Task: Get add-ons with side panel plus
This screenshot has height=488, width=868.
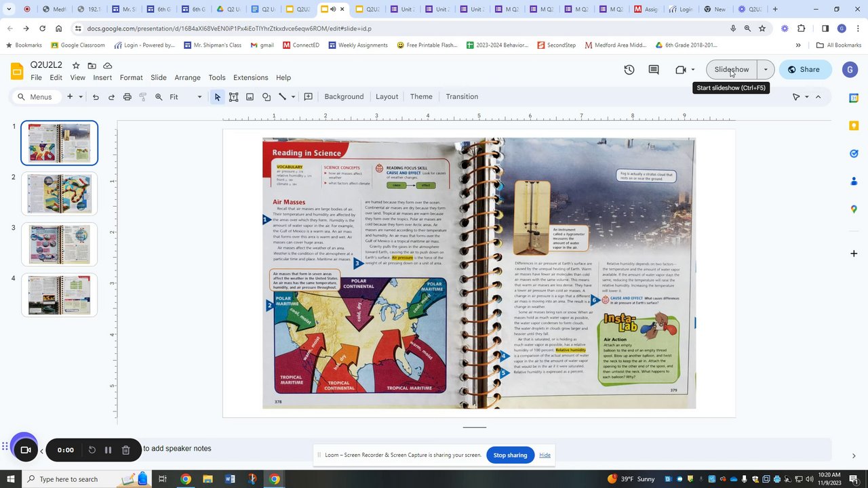Action: (854, 253)
